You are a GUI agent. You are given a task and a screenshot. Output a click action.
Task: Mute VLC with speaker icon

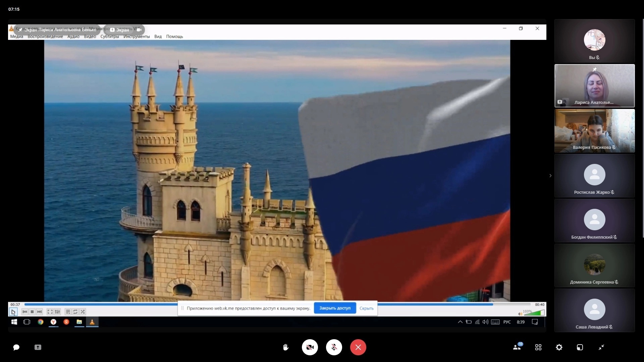520,314
